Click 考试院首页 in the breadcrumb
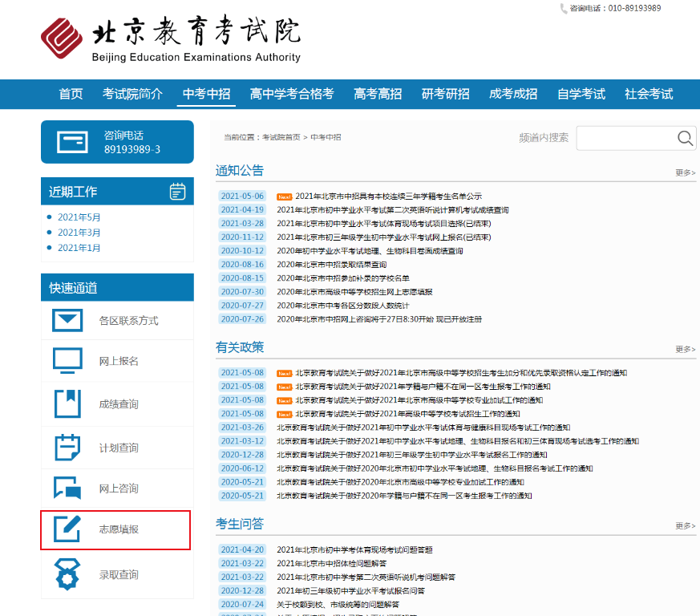 coord(281,137)
